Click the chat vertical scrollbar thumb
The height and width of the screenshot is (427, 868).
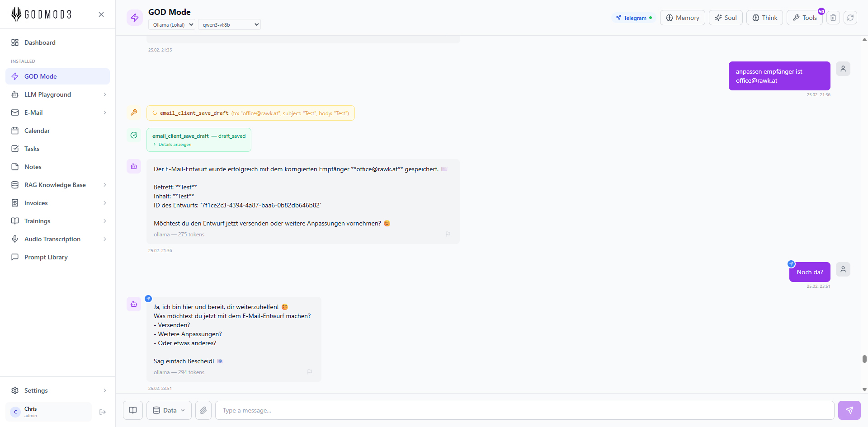864,359
